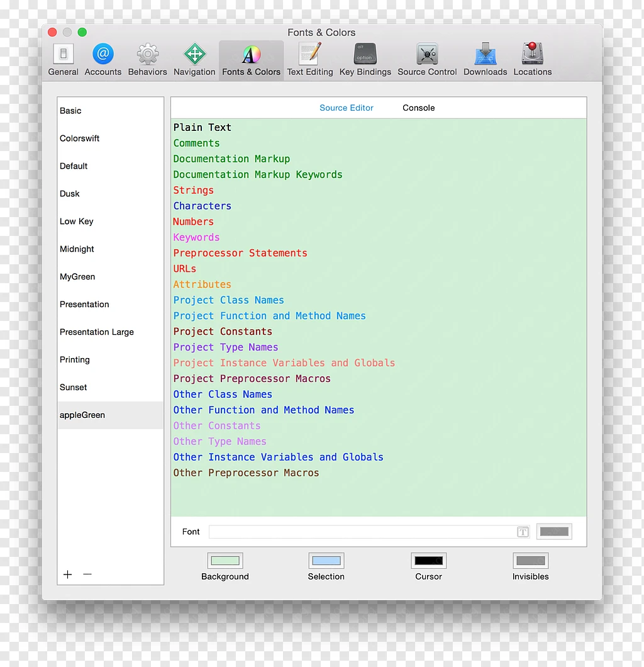Image resolution: width=644 pixels, height=667 pixels.
Task: Switch to the Console tab
Action: coord(419,108)
